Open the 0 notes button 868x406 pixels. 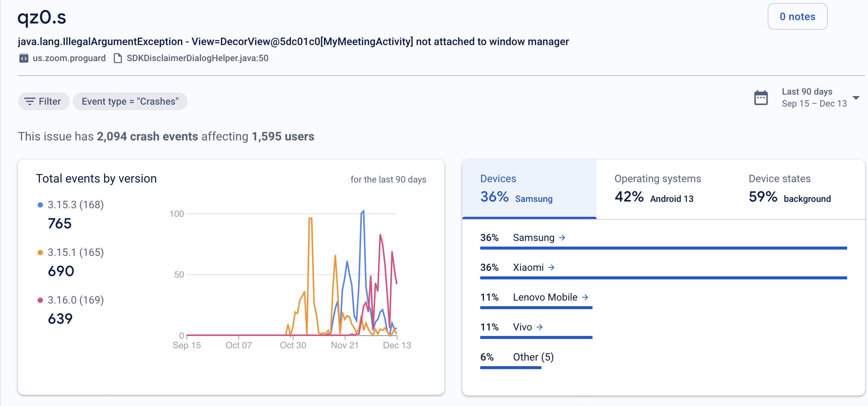pyautogui.click(x=797, y=17)
